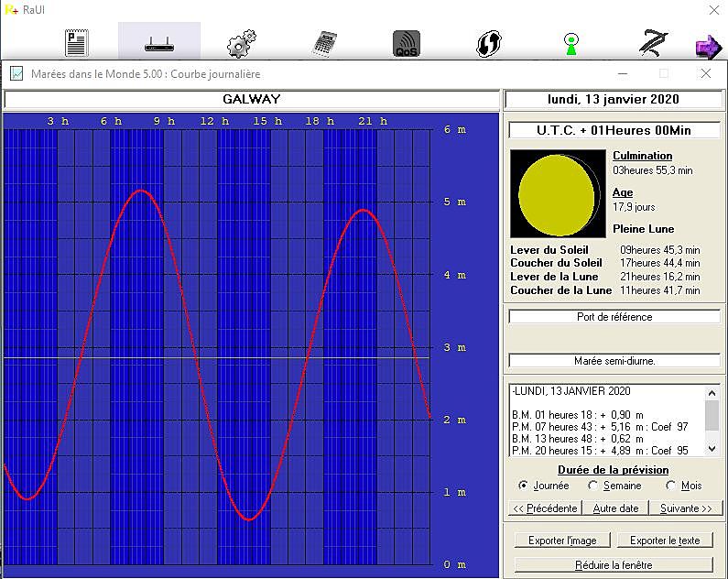The image size is (728, 579).
Task: Click the Age heading
Action: tap(623, 192)
